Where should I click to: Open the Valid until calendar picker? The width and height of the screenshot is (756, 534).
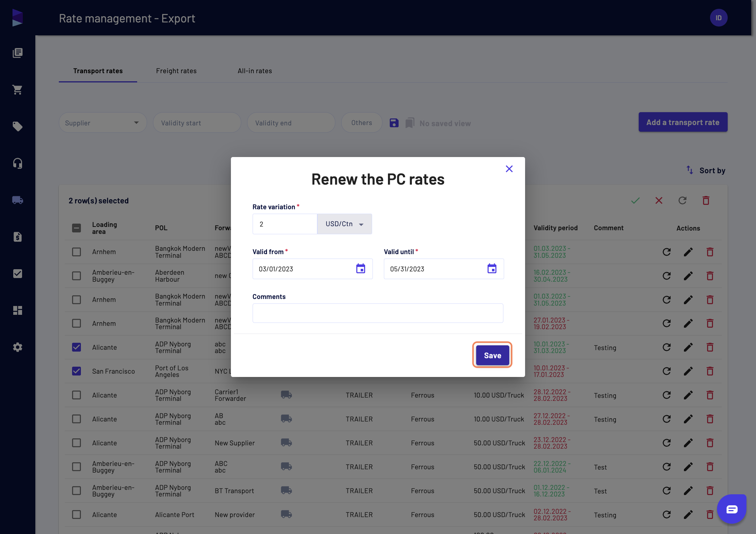[492, 269]
